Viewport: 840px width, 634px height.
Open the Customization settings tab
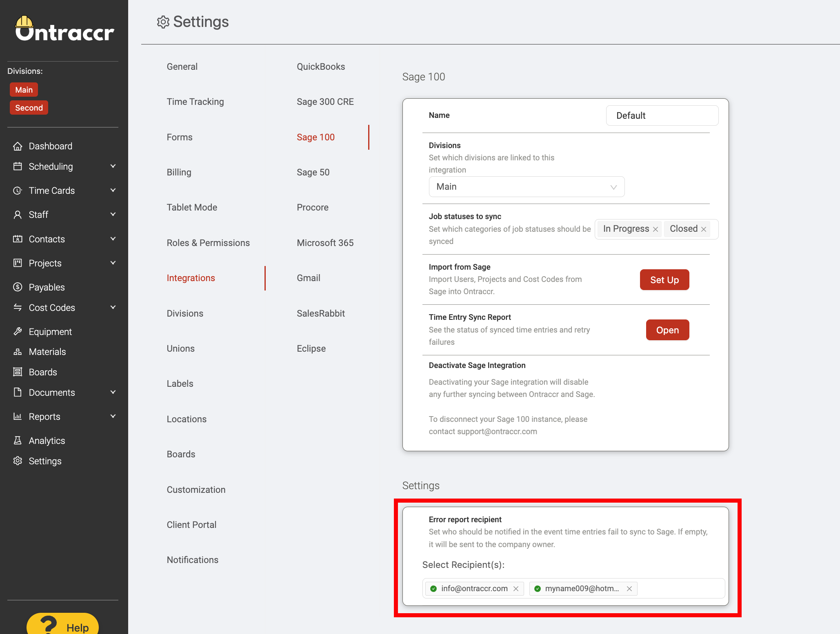point(196,490)
